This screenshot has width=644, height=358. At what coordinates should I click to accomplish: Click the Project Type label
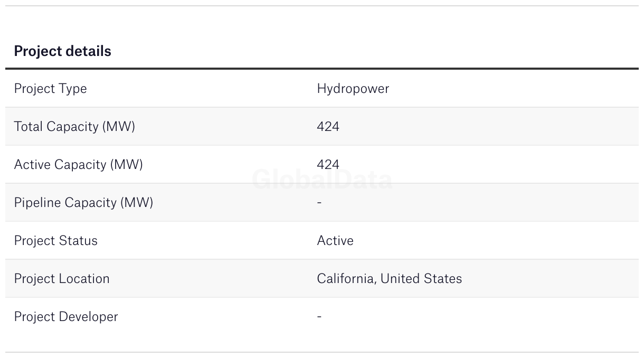click(x=50, y=89)
